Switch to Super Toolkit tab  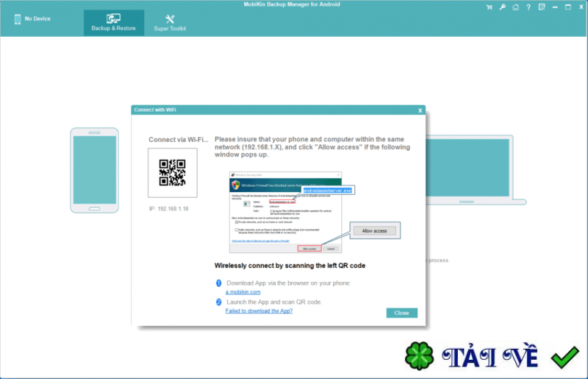[x=170, y=23]
